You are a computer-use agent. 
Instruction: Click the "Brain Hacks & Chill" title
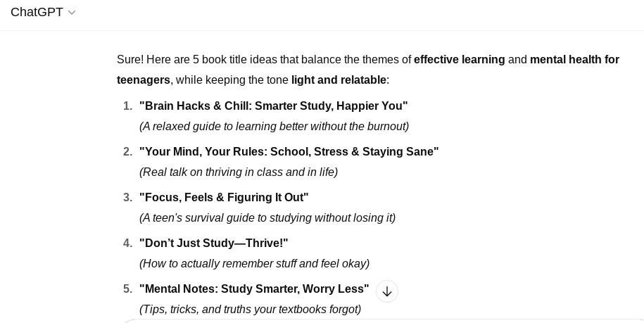pos(274,106)
